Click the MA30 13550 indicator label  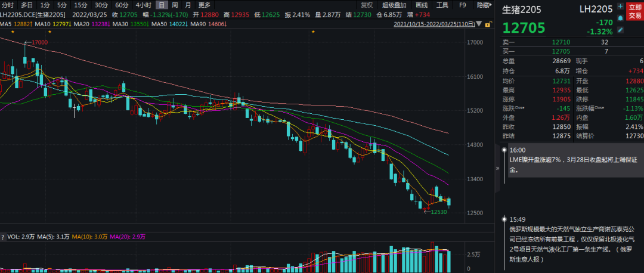coord(131,24)
